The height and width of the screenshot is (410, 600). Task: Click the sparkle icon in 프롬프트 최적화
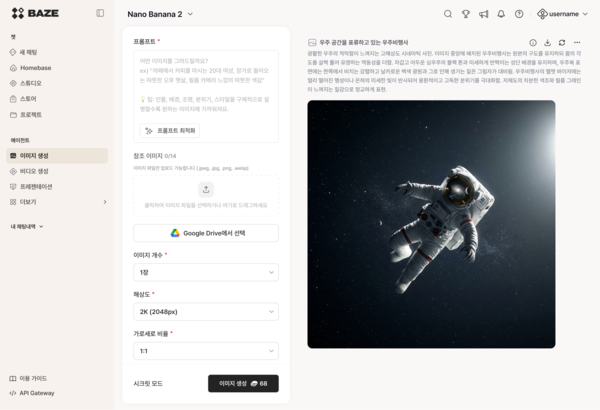[x=149, y=131]
